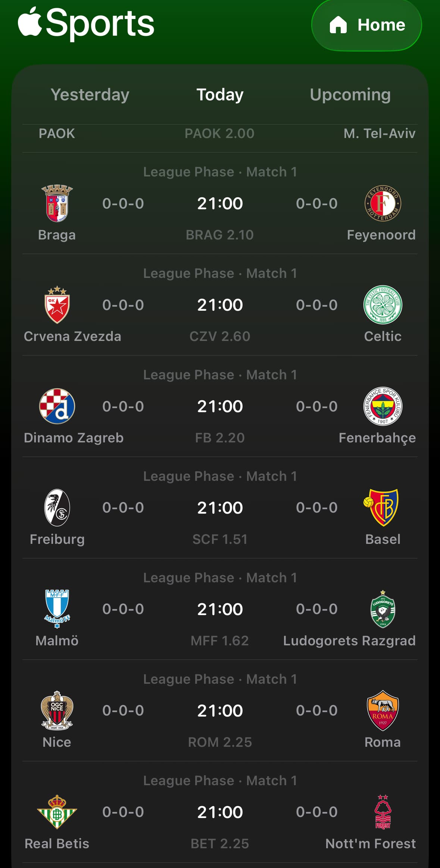Tap the Nottingham Forest crest
This screenshot has height=868, width=440.
click(x=383, y=812)
